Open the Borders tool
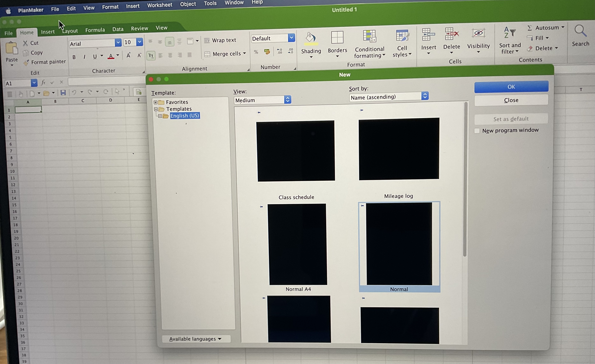The height and width of the screenshot is (364, 595). [337, 38]
